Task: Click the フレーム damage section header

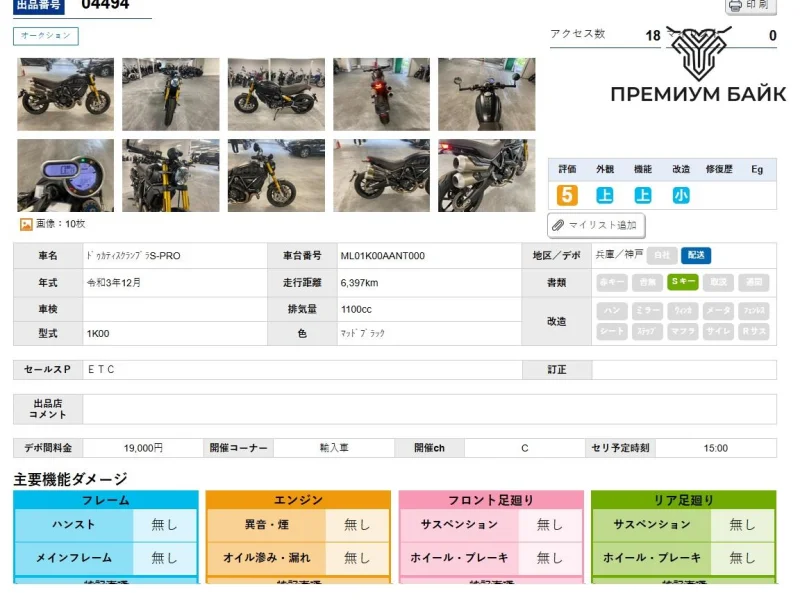Action: coord(105,500)
